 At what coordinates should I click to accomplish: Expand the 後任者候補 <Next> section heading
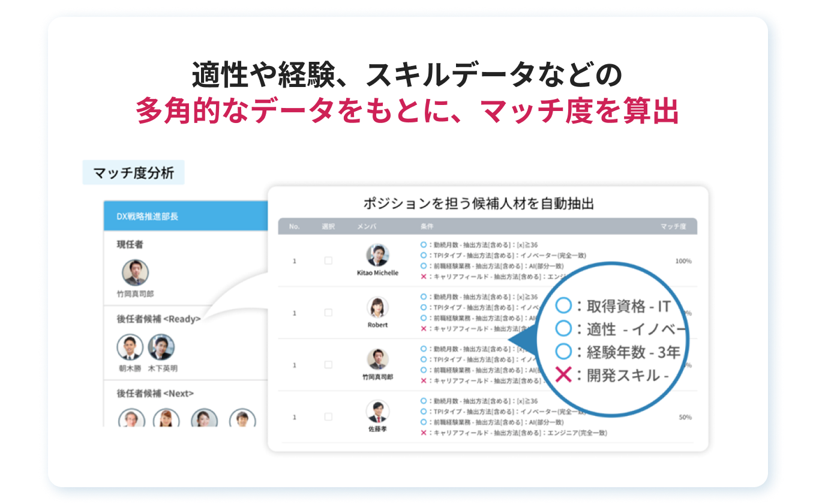[155, 394]
